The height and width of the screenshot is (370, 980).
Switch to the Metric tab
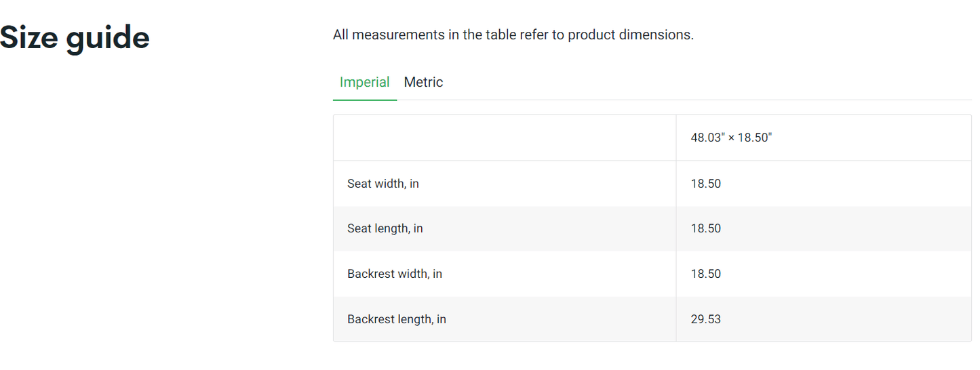[423, 83]
